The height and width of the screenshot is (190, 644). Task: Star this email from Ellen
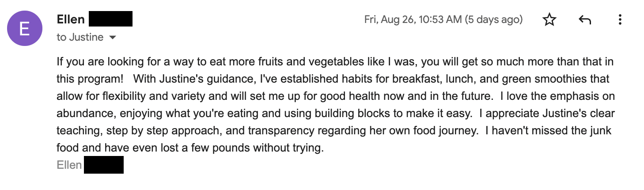[x=549, y=20]
